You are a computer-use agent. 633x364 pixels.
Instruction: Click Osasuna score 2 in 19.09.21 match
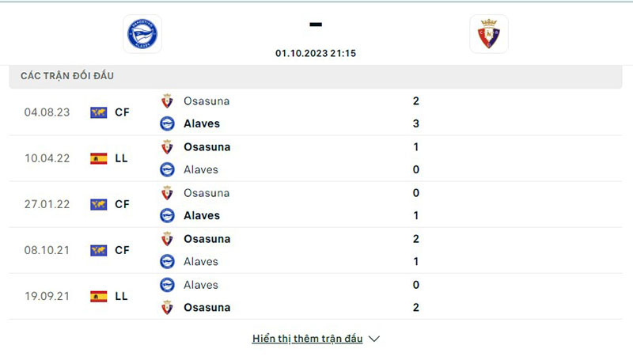(x=416, y=307)
